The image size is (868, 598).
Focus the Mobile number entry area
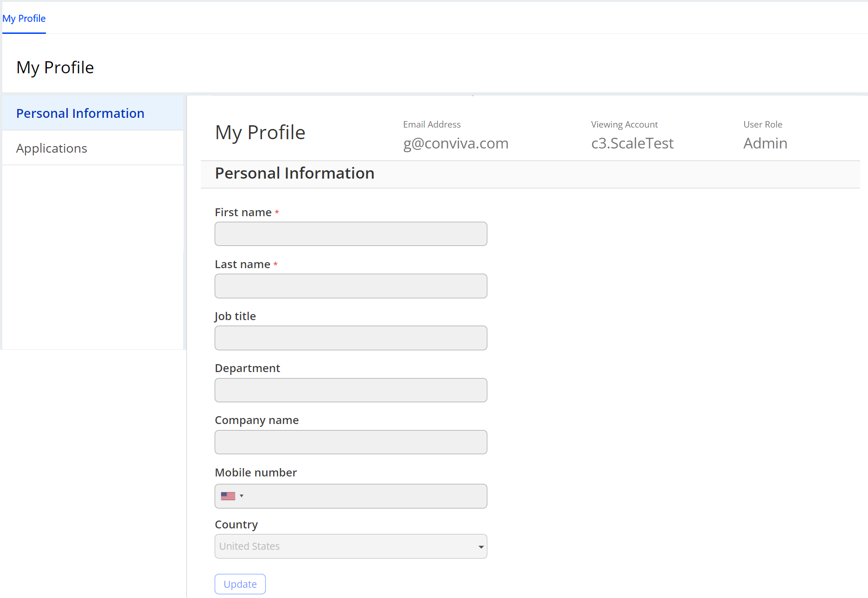[366, 496]
